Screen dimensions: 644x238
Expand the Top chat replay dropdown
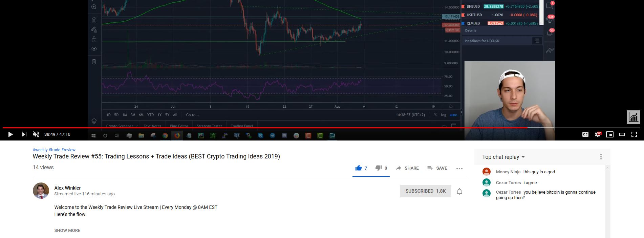(503, 157)
